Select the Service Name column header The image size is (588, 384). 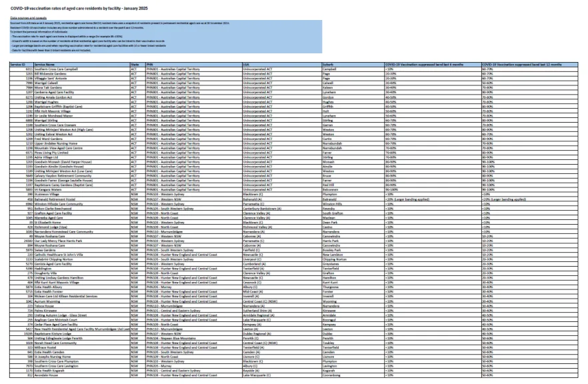click(82, 65)
